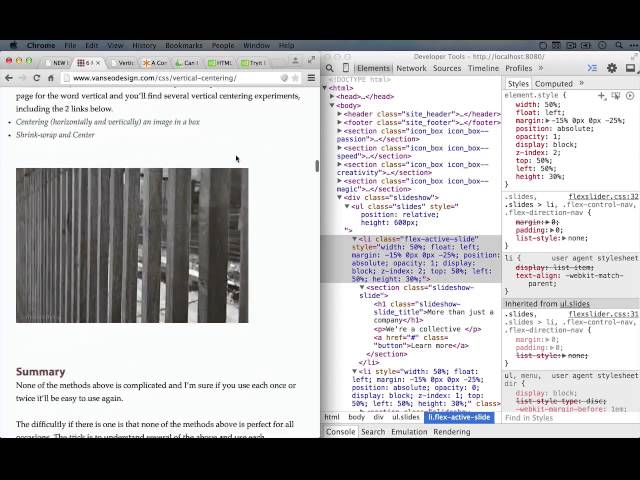
Task: Open the Search drawer tab
Action: pos(373,431)
